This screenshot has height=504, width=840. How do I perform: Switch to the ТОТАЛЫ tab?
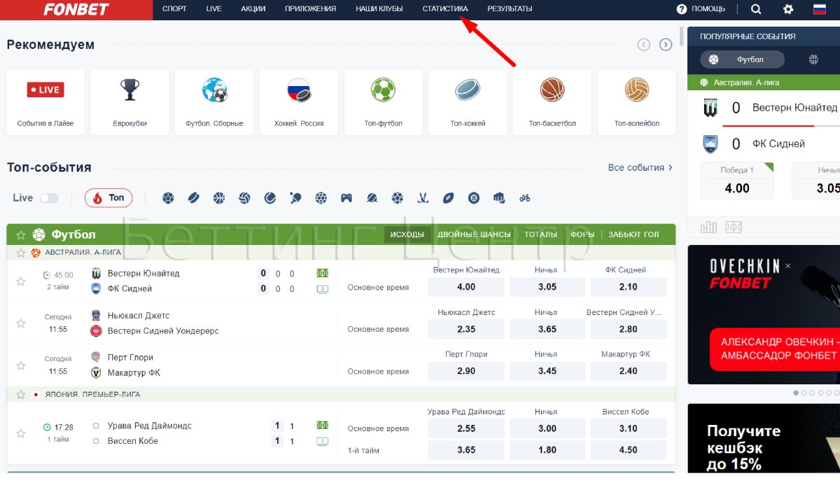pyautogui.click(x=540, y=234)
